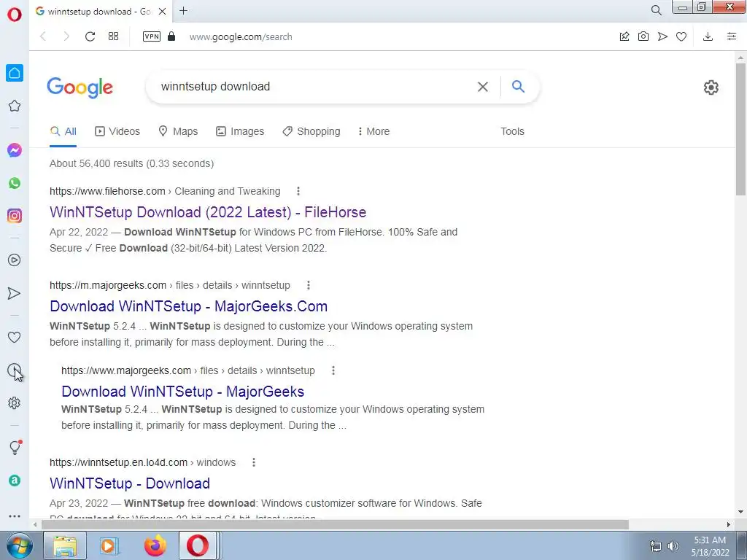Select the All results tab

(63, 131)
